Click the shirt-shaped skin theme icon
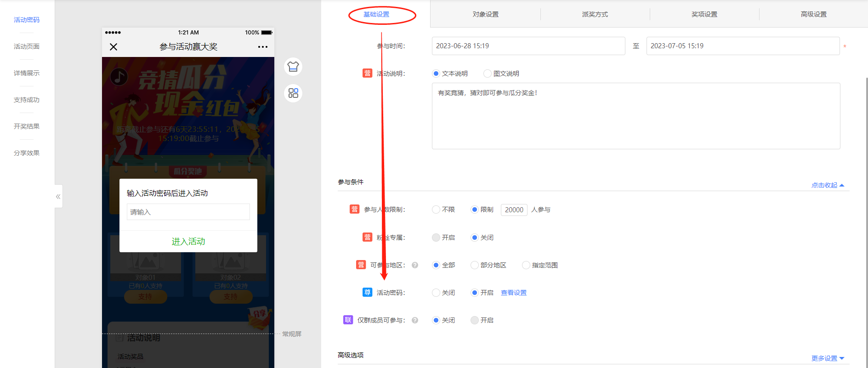 [x=293, y=67]
